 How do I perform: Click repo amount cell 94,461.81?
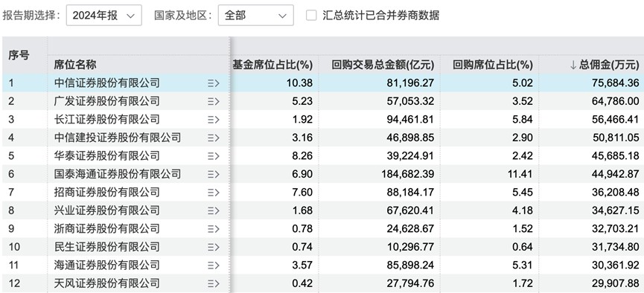point(410,120)
